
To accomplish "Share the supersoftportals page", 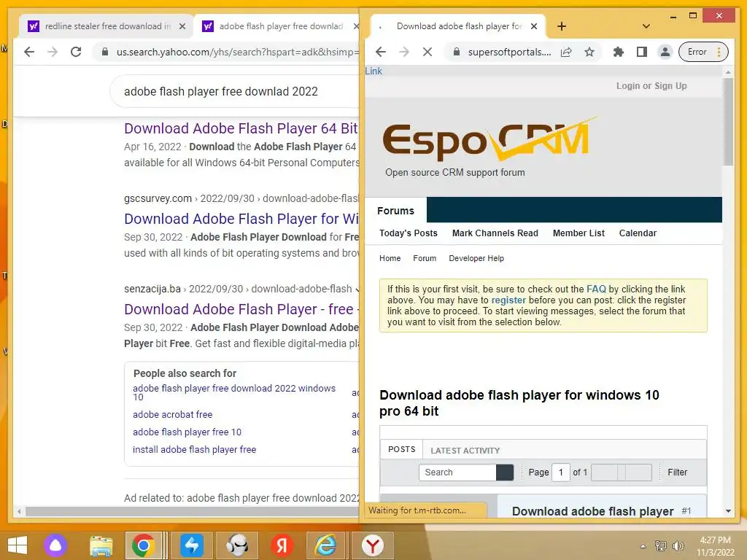I will (566, 52).
